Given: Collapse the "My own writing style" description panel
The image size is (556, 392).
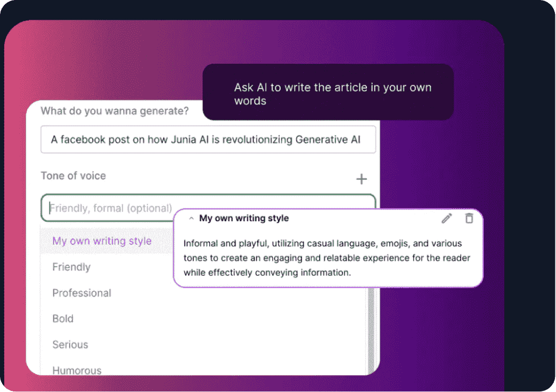Looking at the screenshot, I should (x=191, y=218).
